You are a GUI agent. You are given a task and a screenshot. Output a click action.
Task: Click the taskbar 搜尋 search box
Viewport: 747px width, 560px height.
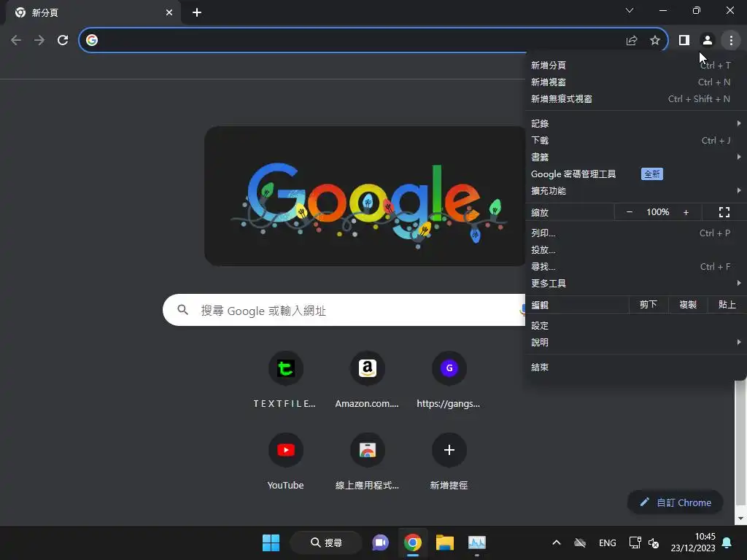pyautogui.click(x=326, y=542)
